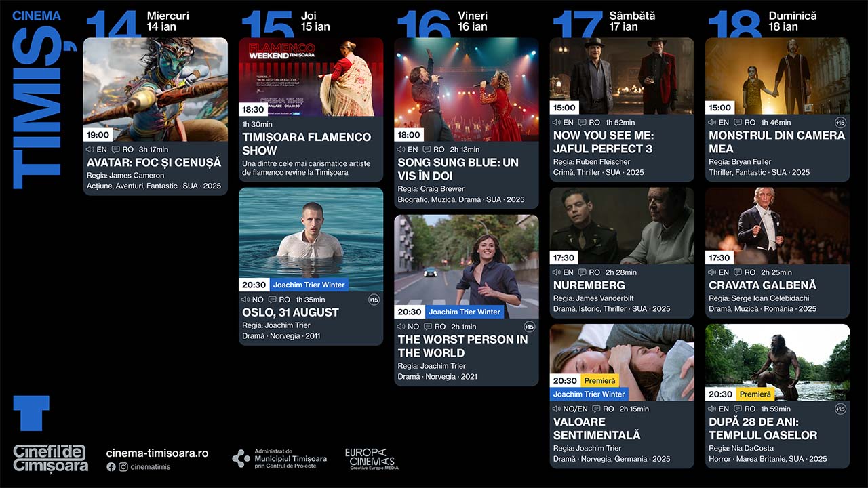Click the running woman poster image

(x=467, y=266)
